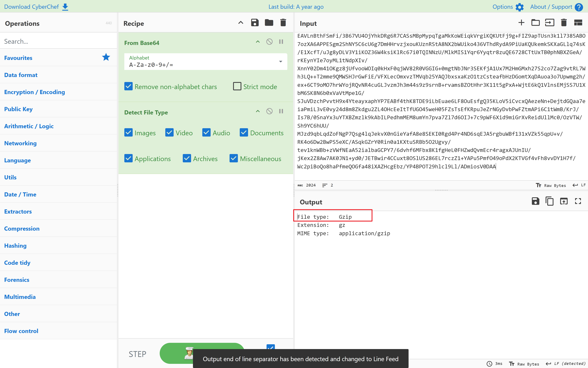Open the Forensics category
This screenshot has width=588, height=368.
17,280
